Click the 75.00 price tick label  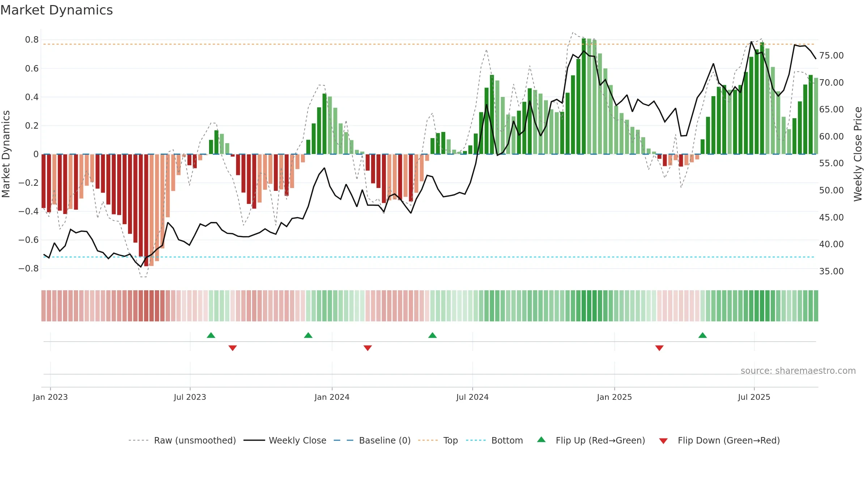coord(831,55)
